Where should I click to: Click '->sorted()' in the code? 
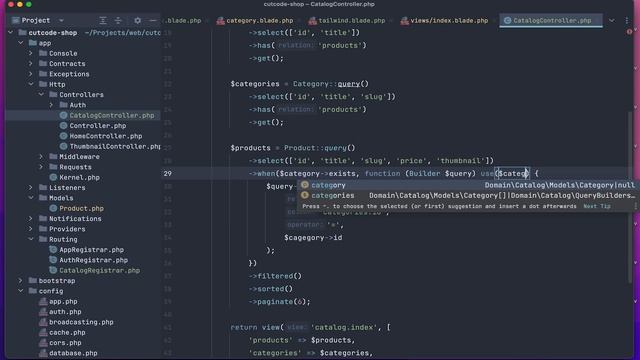(x=271, y=289)
